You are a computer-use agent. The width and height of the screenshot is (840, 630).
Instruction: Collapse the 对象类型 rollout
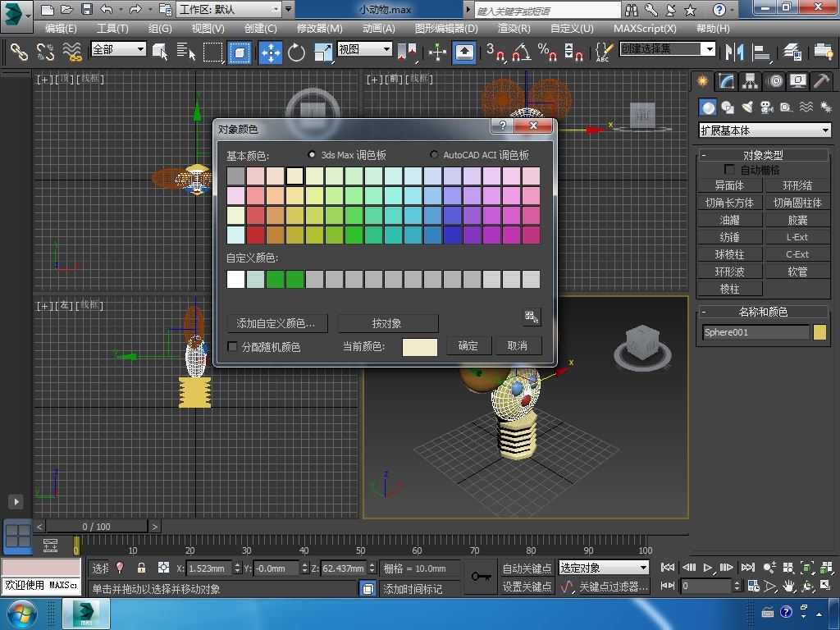pos(763,155)
